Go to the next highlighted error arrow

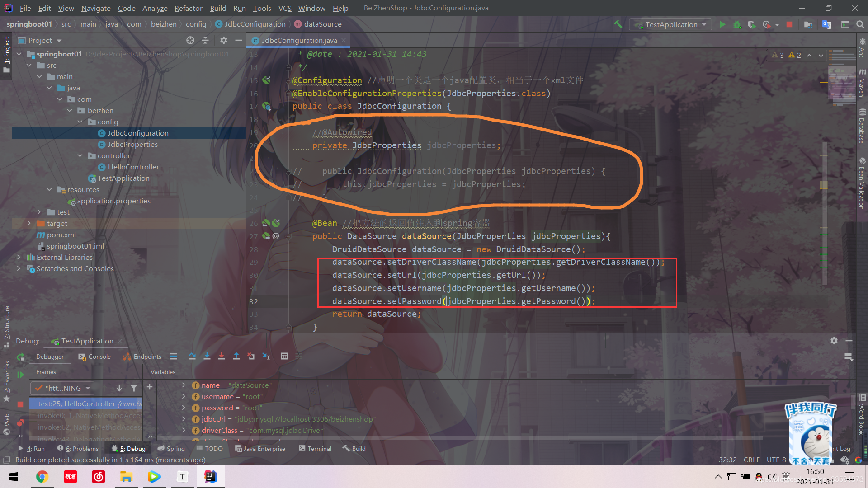pyautogui.click(x=821, y=55)
